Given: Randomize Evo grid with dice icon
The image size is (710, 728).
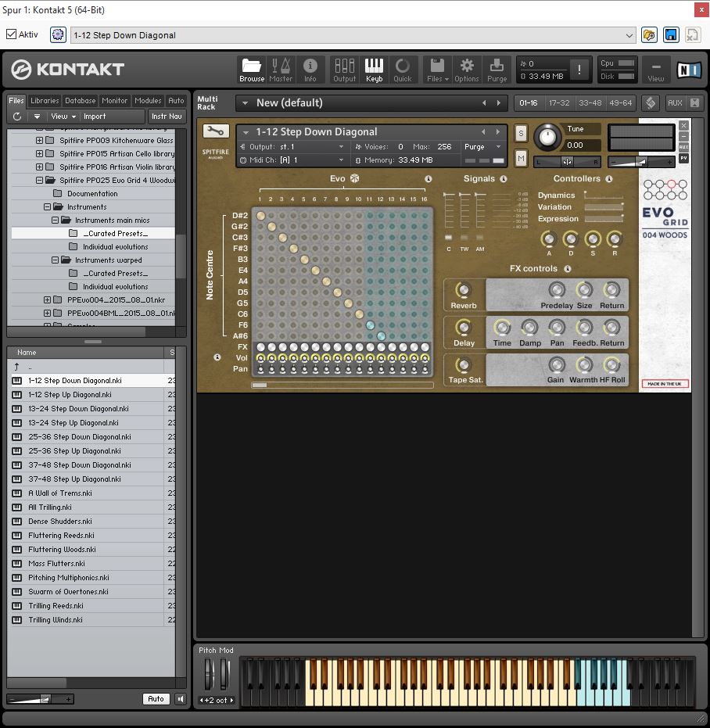Looking at the screenshot, I should [355, 178].
